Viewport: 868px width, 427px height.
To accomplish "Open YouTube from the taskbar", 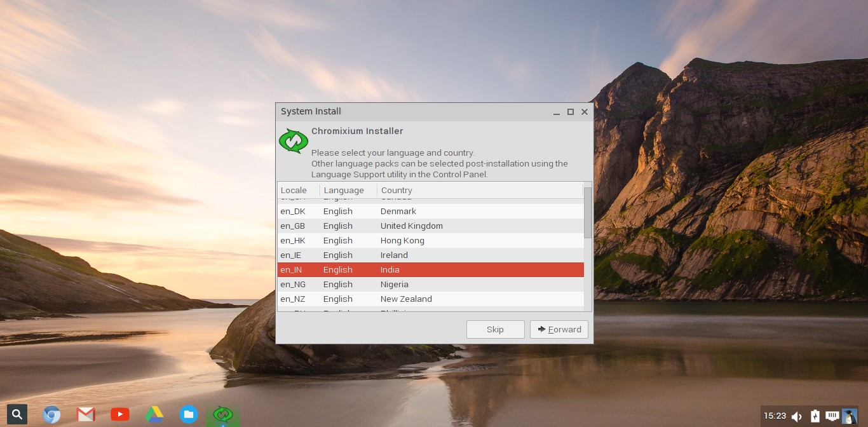I will click(120, 415).
